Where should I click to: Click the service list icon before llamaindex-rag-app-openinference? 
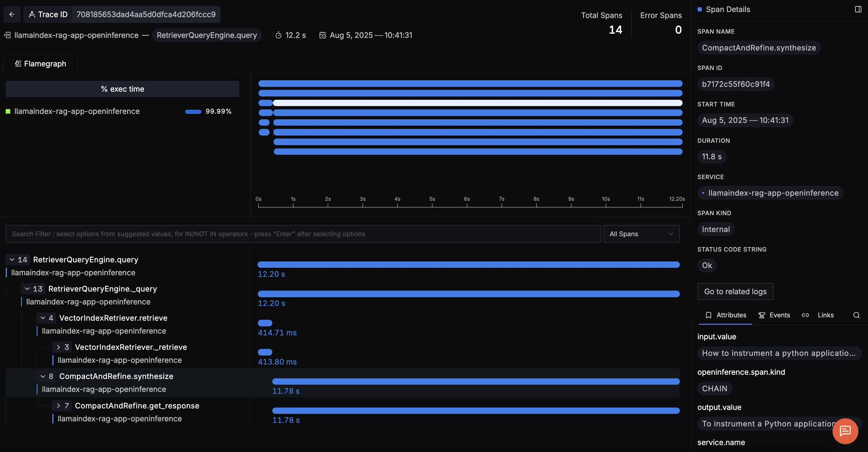(8, 35)
